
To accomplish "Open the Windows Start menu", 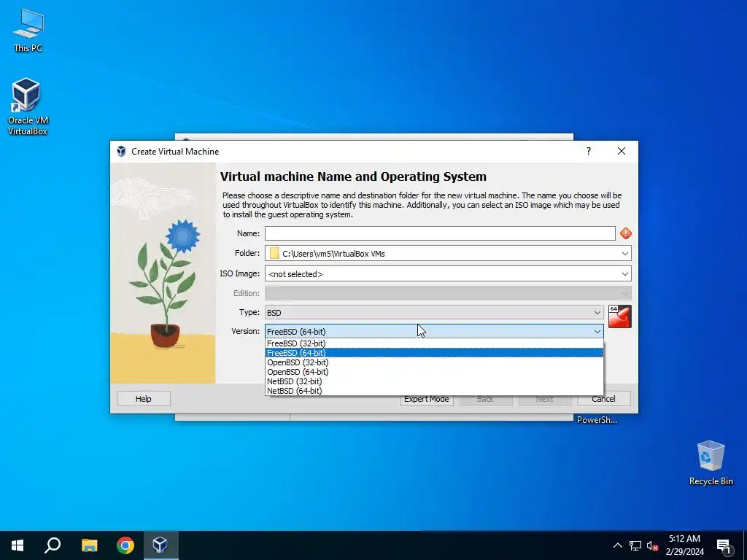I will coord(18,545).
